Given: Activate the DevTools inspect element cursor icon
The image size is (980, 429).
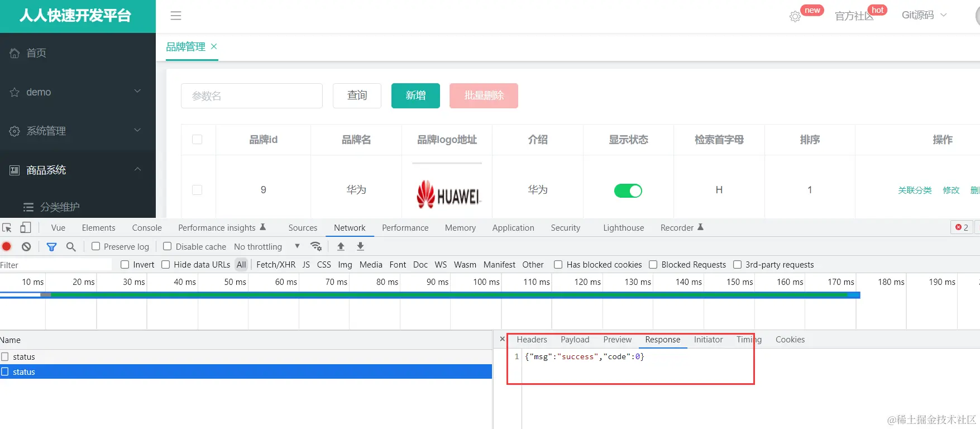Looking at the screenshot, I should [x=7, y=228].
